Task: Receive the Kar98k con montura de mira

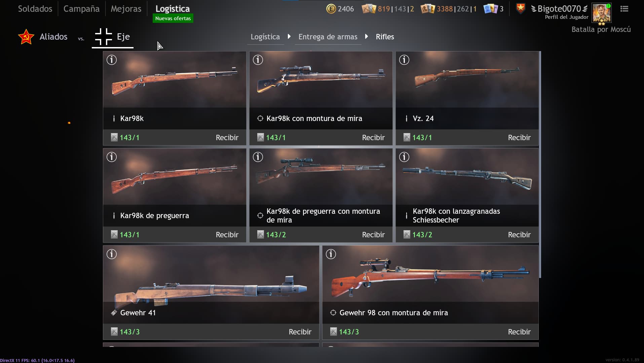Action: [373, 137]
